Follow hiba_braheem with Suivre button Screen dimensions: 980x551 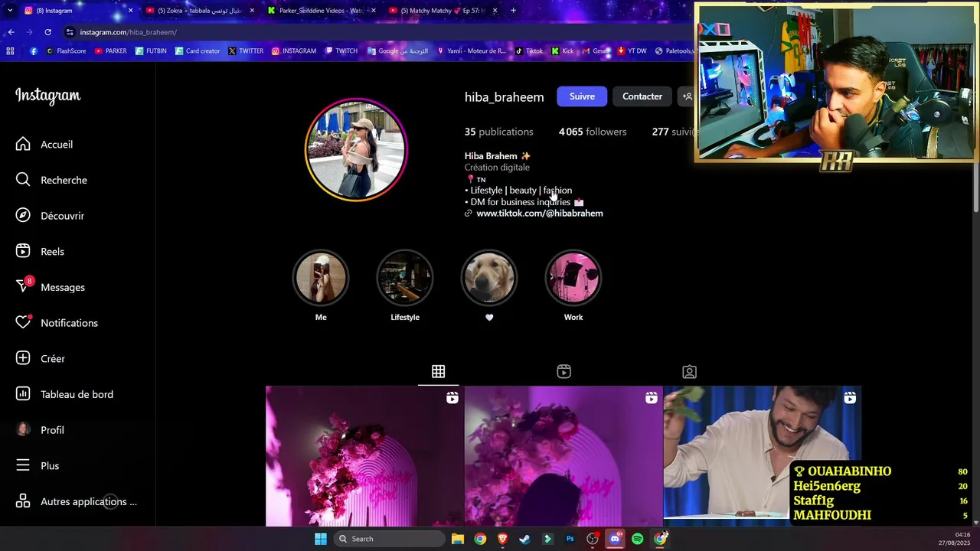582,96
